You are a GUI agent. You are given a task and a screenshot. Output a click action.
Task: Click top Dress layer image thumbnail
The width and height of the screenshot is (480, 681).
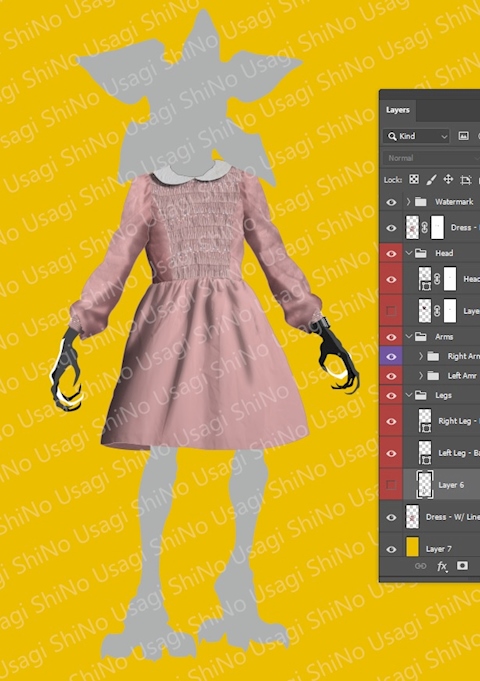(x=412, y=228)
